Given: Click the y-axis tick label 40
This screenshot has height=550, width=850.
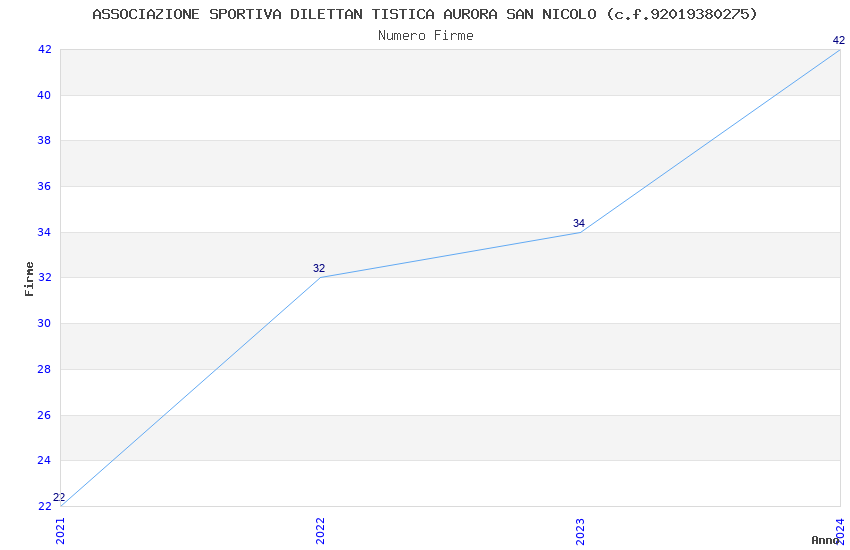Looking at the screenshot, I should 44,95.
